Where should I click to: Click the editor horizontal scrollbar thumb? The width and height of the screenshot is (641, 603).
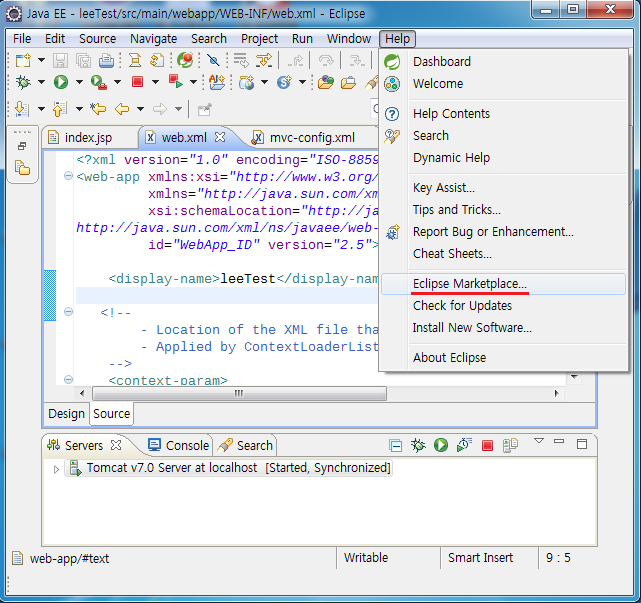[239, 393]
